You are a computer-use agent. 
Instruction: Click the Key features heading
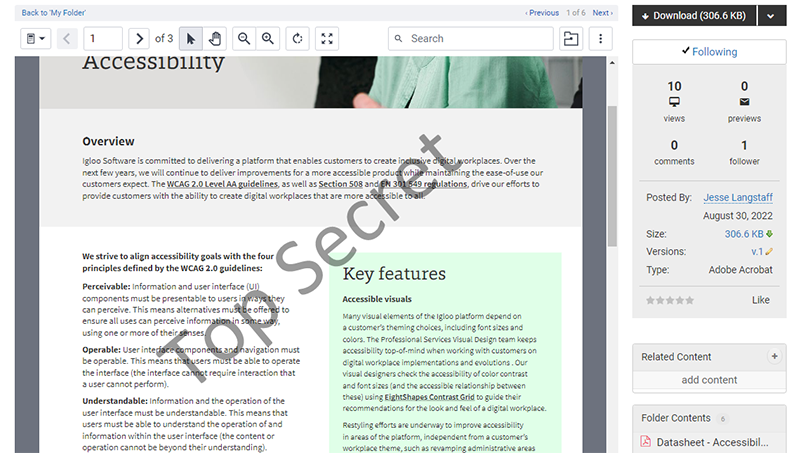394,274
